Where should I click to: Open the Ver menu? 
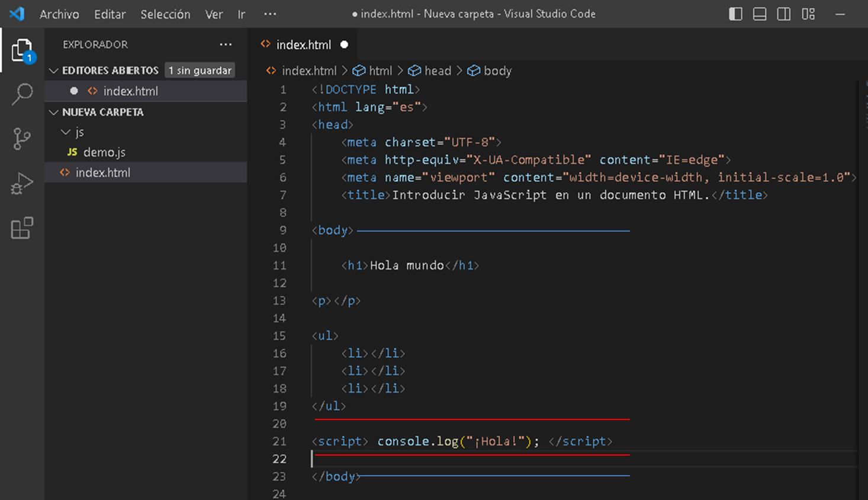[x=214, y=14]
